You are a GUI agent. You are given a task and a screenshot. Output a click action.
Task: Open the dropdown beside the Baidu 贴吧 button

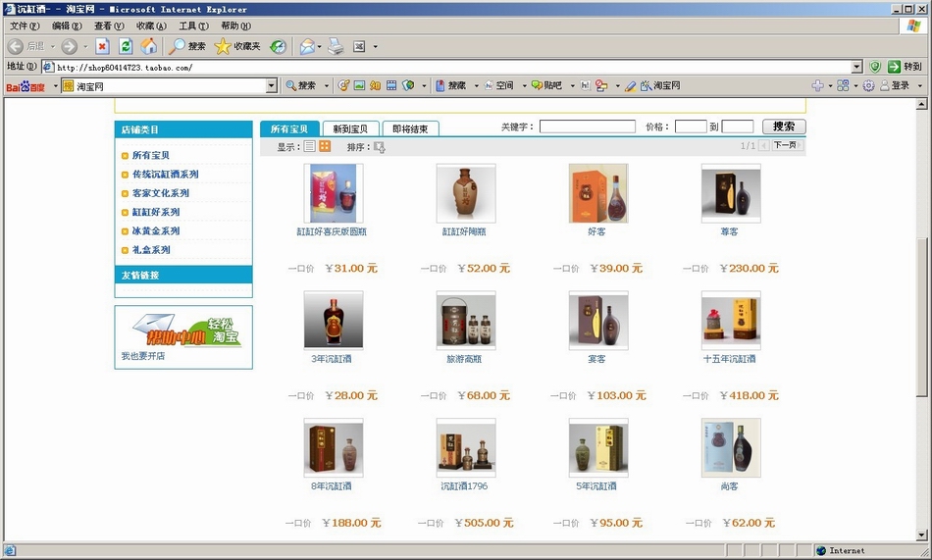(x=572, y=85)
